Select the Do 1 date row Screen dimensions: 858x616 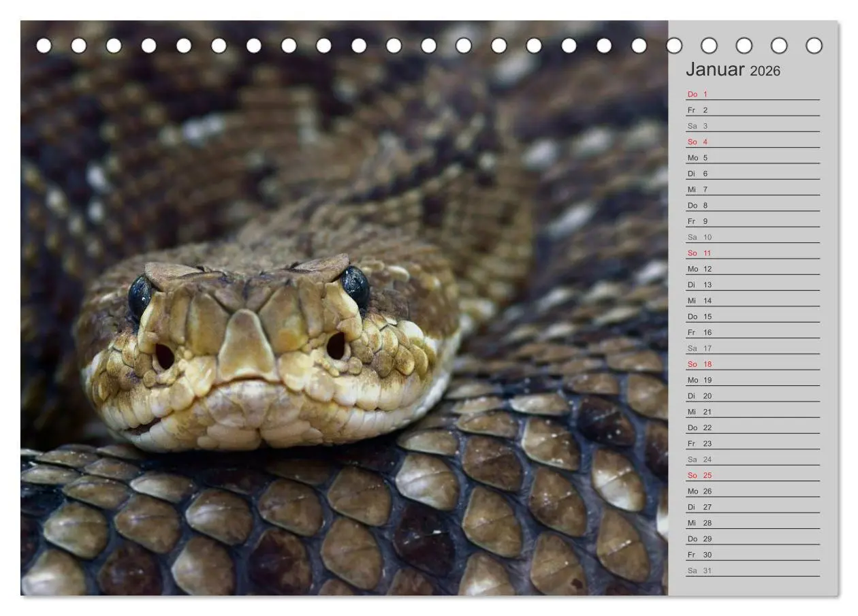point(752,95)
